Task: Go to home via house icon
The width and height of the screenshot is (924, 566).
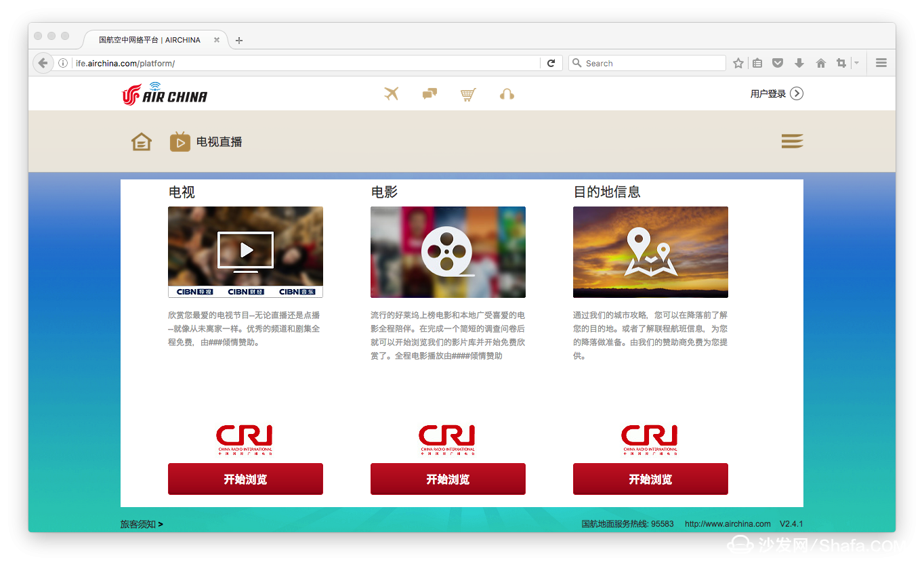Action: (x=141, y=141)
